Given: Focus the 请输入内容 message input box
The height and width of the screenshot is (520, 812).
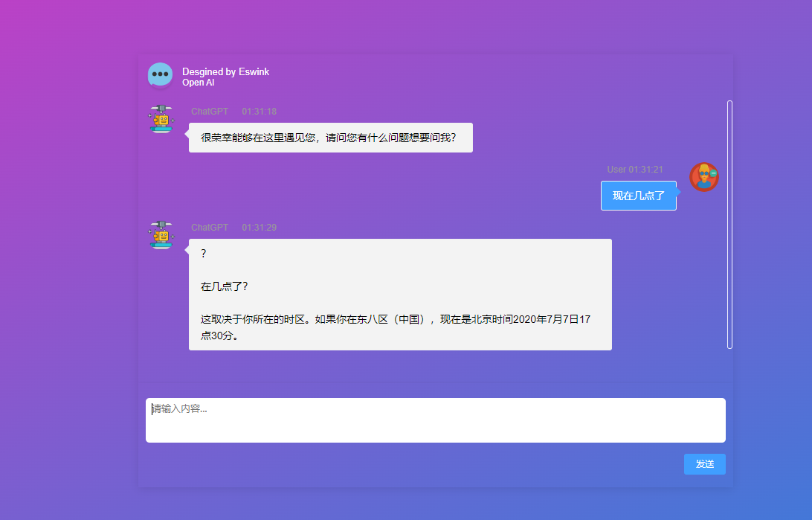Looking at the screenshot, I should click(435, 420).
